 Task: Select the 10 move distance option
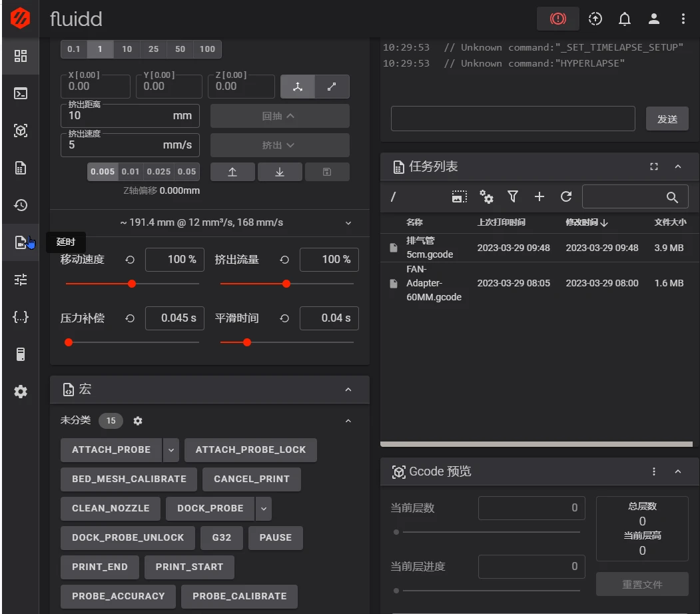[x=127, y=49]
